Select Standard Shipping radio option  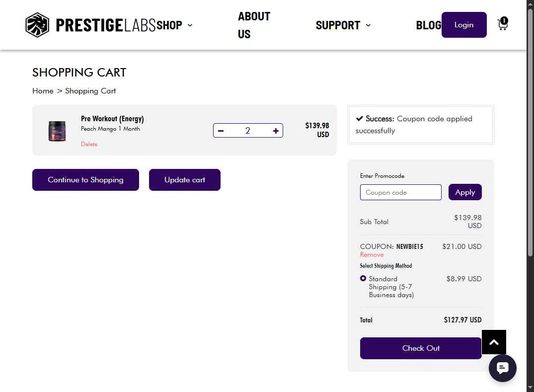coord(363,278)
